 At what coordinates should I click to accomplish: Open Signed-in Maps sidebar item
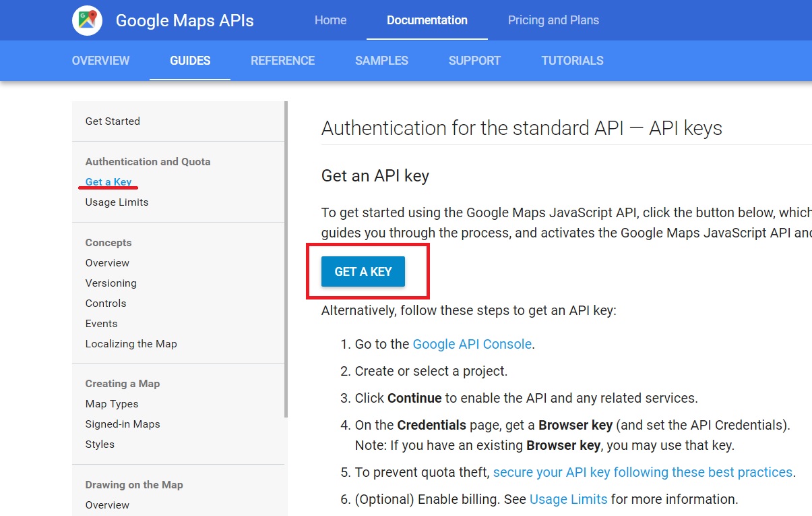123,424
